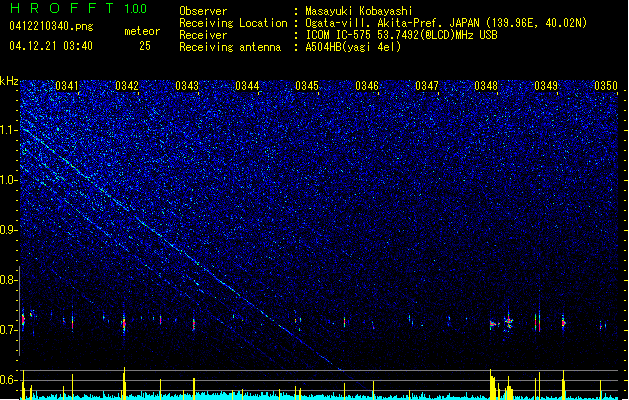Viewport: 629px width, 400px height.
Task: Click the receiving location Ogata-vill. Akita-Pref. text
Action: click(x=446, y=23)
